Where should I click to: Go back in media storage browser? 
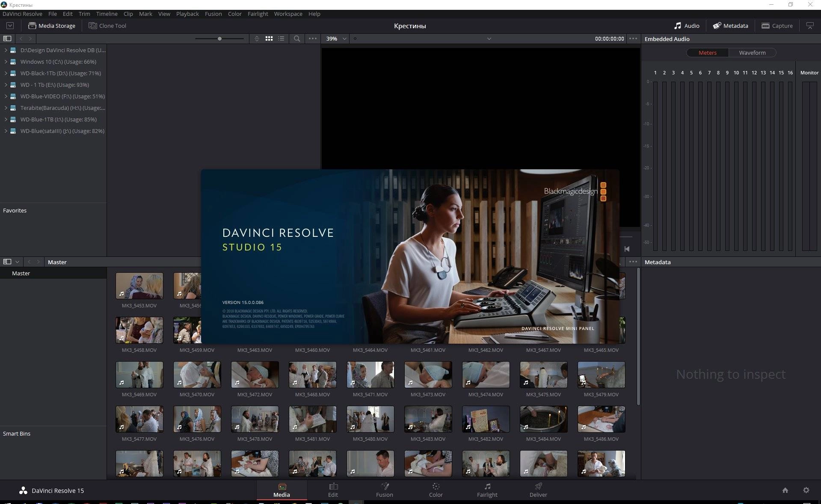click(x=21, y=38)
